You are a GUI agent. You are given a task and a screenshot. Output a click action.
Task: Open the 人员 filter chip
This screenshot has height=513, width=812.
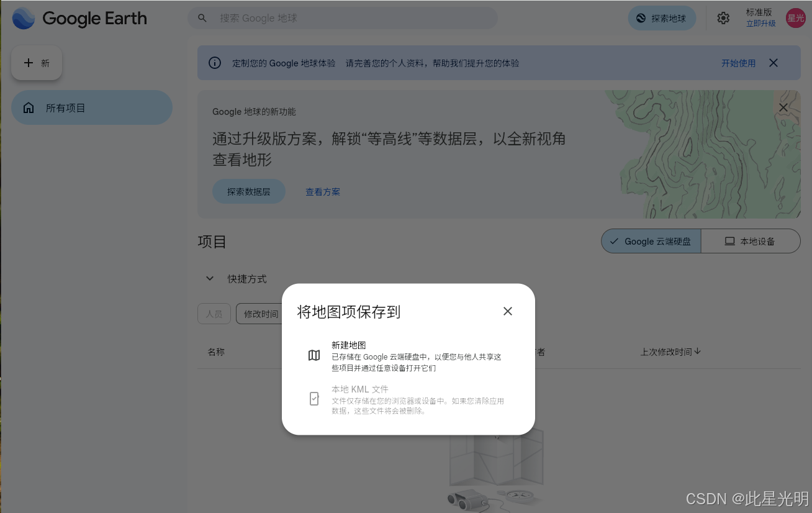point(214,314)
